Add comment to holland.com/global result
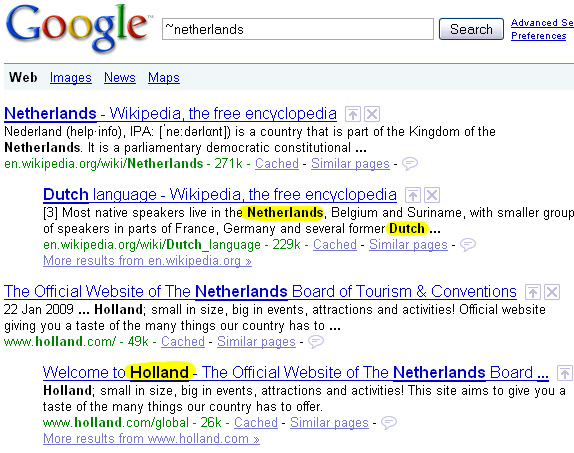The image size is (574, 453). point(389,423)
